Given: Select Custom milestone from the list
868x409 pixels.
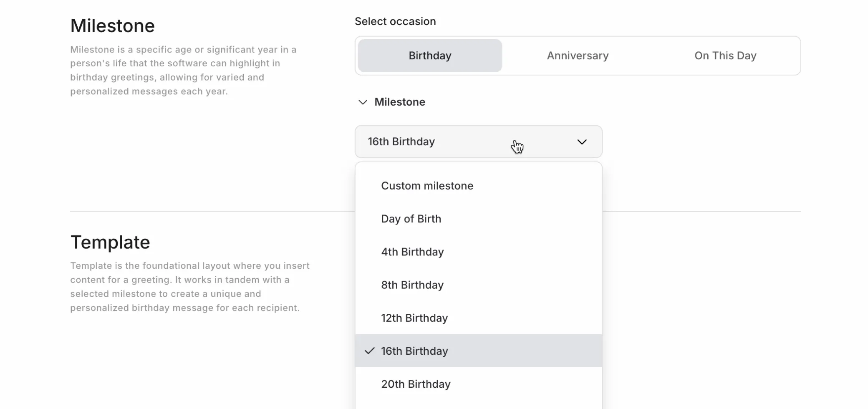Looking at the screenshot, I should pyautogui.click(x=427, y=186).
